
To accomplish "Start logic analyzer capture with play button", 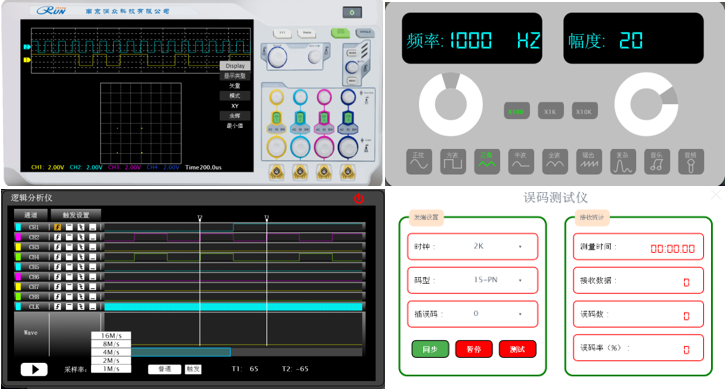I will pyautogui.click(x=34, y=369).
